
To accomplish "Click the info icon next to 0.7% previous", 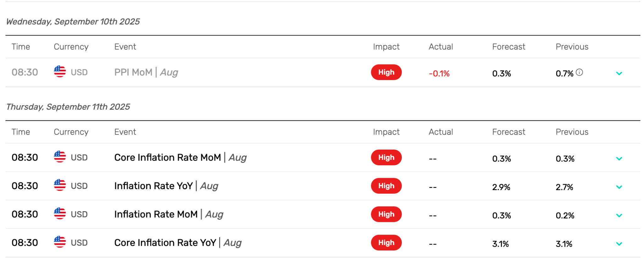I will (x=579, y=73).
